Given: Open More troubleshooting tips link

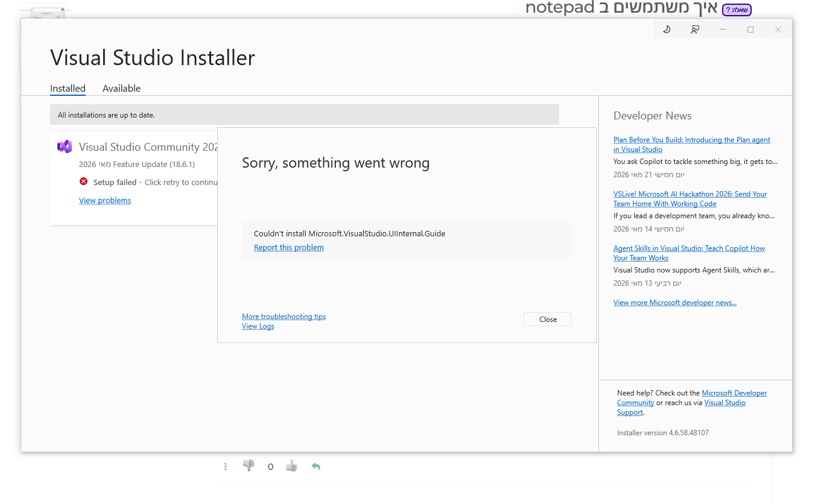Looking at the screenshot, I should click(284, 317).
